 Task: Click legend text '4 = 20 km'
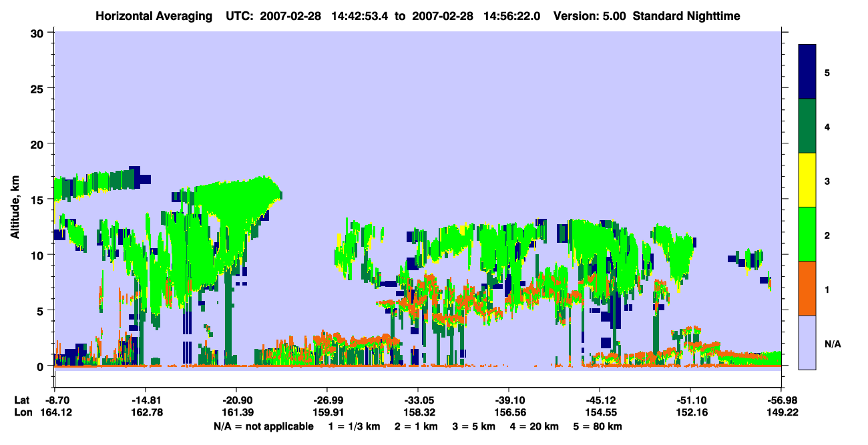click(535, 426)
